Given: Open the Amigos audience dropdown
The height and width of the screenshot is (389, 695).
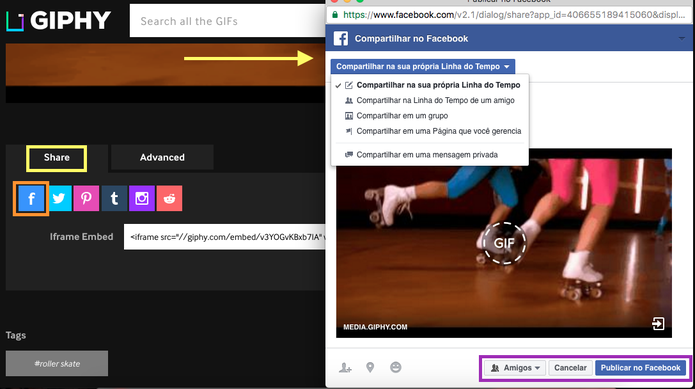Looking at the screenshot, I should pyautogui.click(x=515, y=368).
